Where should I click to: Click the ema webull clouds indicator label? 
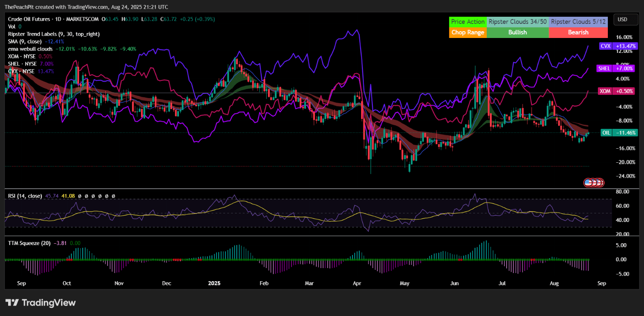29,49
